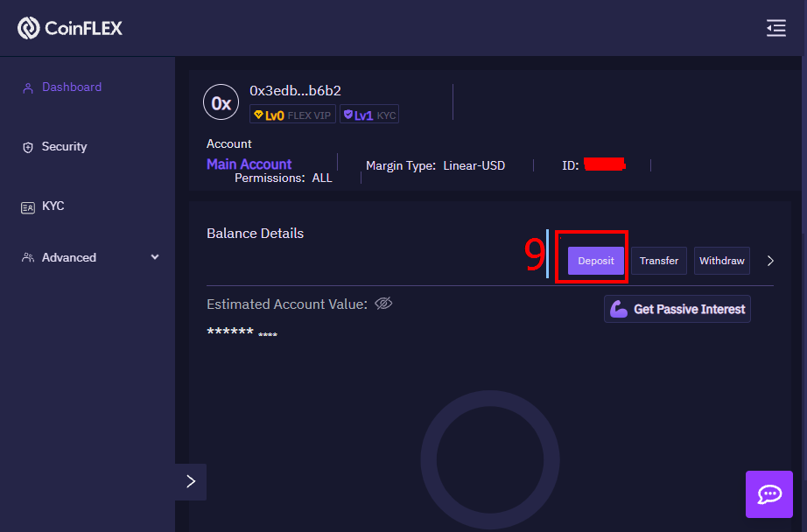This screenshot has width=807, height=532.
Task: Click the CoinFLEX logo
Action: tap(70, 28)
